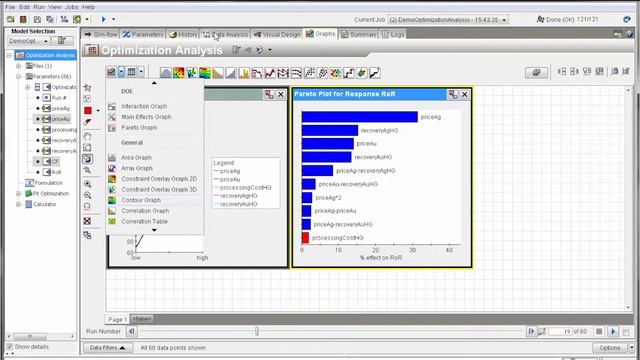Viewport: 640px width, 360px height.
Task: Click the correlation graph toolbar icon
Action: (218, 73)
